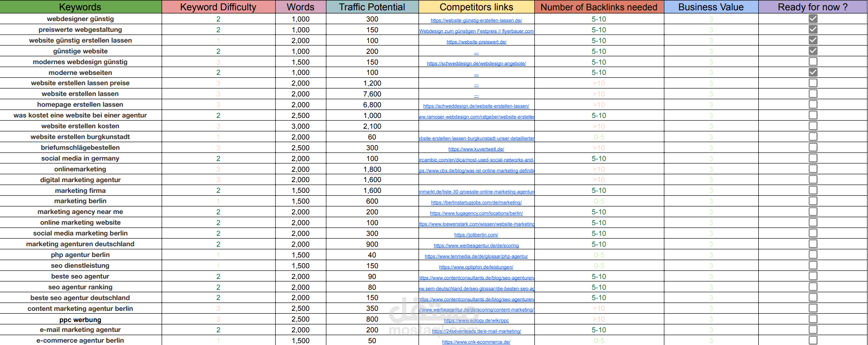868x345 pixels.
Task: Open werbeagentur.de scoring link for marketing agenturen deutschland
Action: pyautogui.click(x=476, y=246)
